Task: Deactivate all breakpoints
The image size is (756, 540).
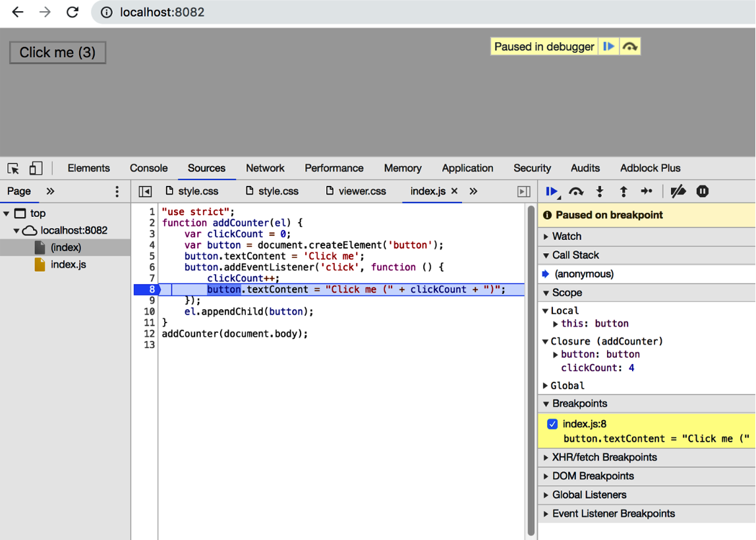Action: pyautogui.click(x=678, y=191)
